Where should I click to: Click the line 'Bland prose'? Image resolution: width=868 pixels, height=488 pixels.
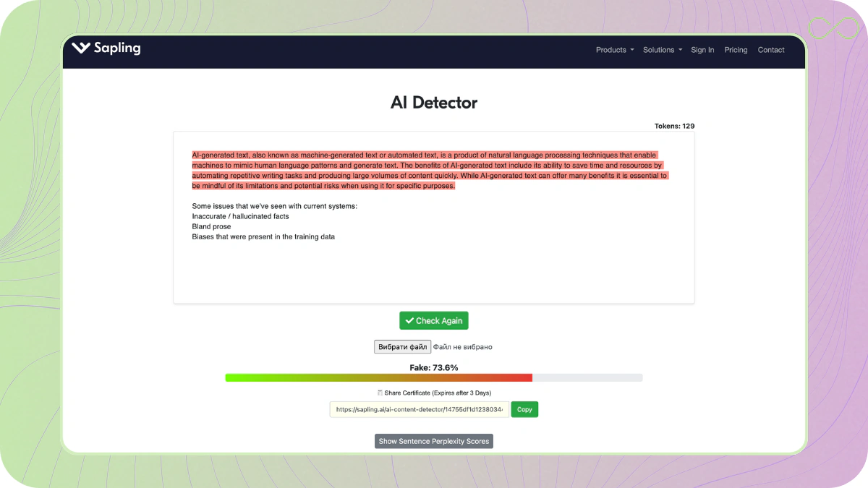(x=211, y=226)
